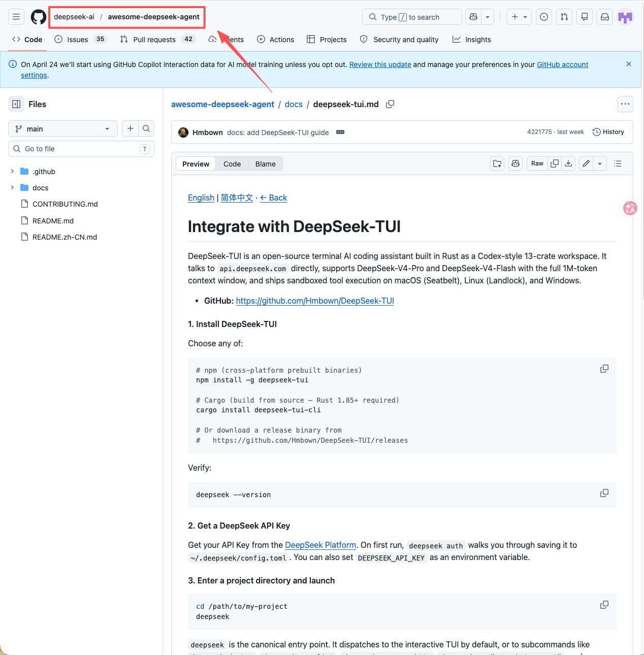Switch to the Pull requests tab
The height and width of the screenshot is (655, 644).
157,40
